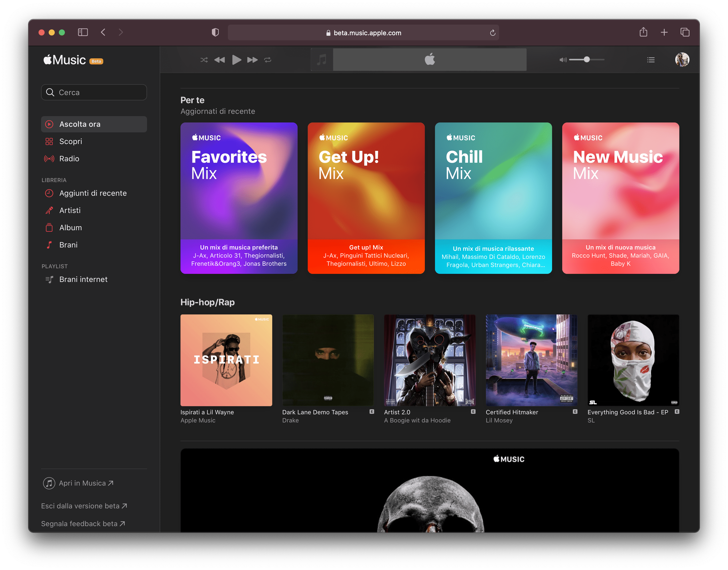
Task: Click the Safari privacy shield icon
Action: pyautogui.click(x=215, y=32)
